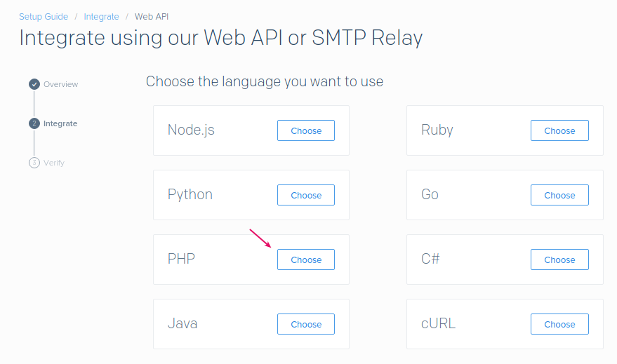Image resolution: width=617 pixels, height=364 pixels.
Task: Click the Web API breadcrumb item
Action: 152,16
